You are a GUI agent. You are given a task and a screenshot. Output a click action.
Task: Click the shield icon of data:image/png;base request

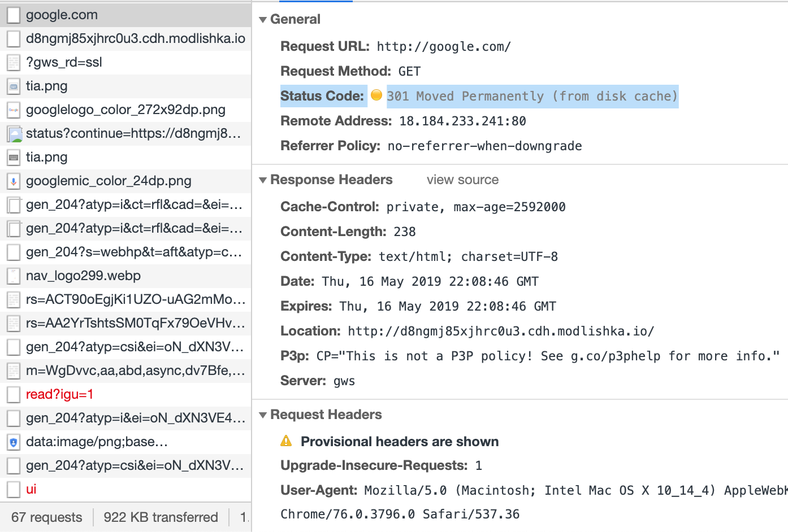pyautogui.click(x=14, y=442)
